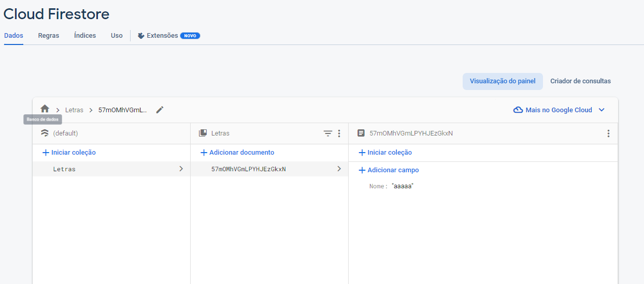Click the NOVO badge
The width and height of the screenshot is (644, 284).
coord(190,36)
